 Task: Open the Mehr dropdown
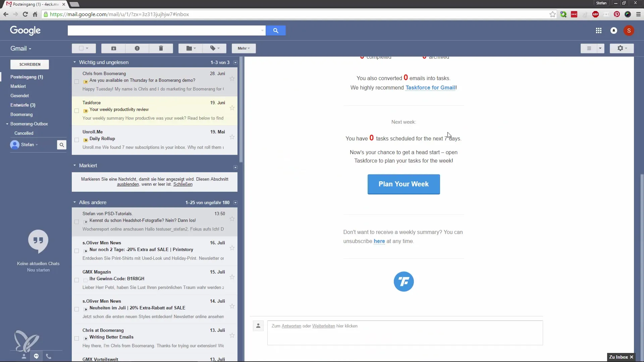[x=244, y=48]
